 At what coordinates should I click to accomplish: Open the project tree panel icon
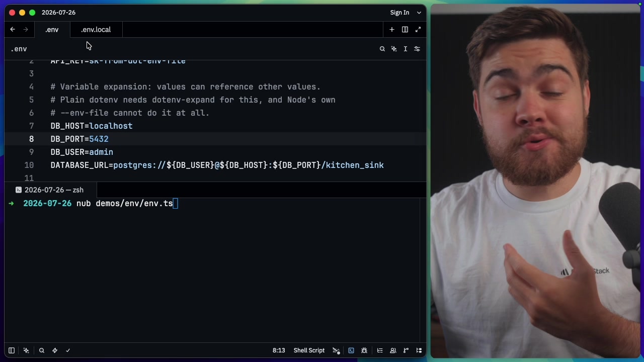click(419, 350)
